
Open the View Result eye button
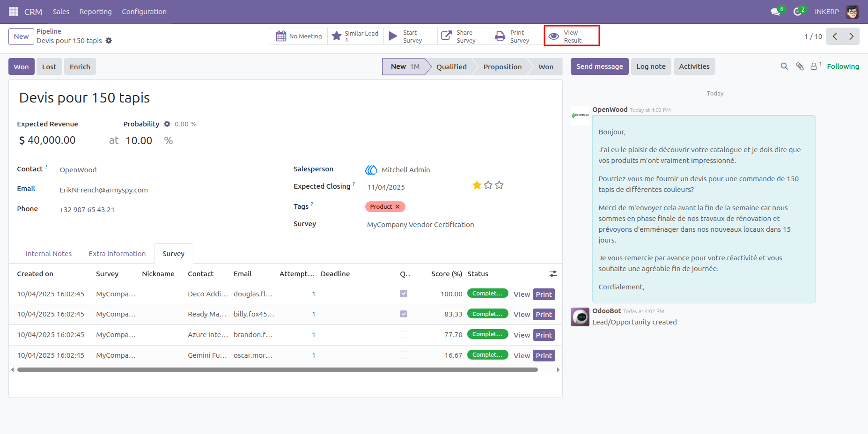(572, 36)
